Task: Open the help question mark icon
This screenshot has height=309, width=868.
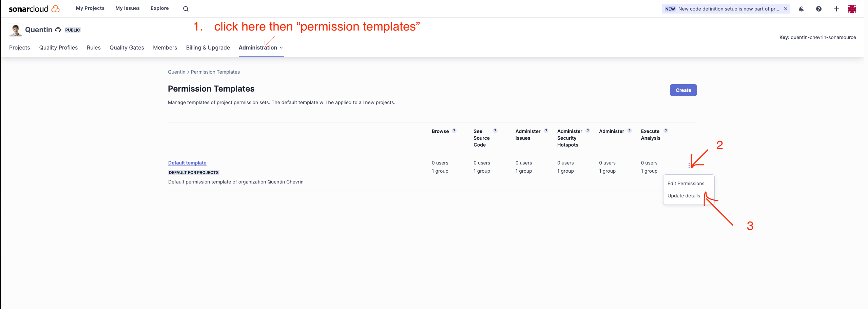Action: coord(818,8)
